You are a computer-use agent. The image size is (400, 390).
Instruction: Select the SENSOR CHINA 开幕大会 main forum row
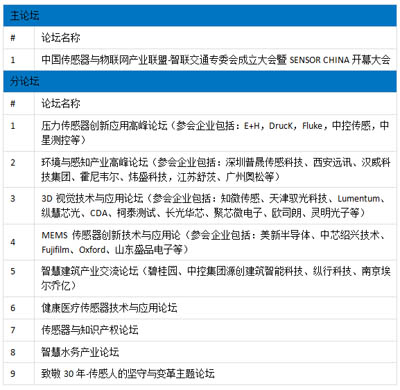coord(200,60)
